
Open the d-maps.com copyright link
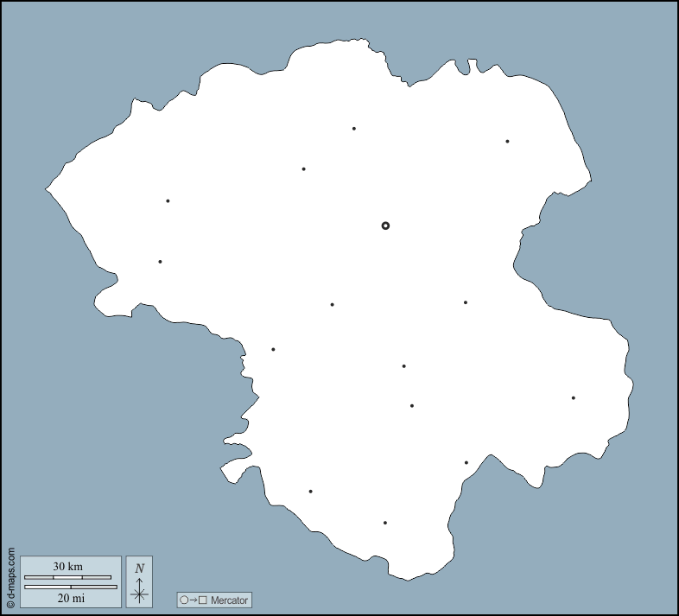point(10,577)
